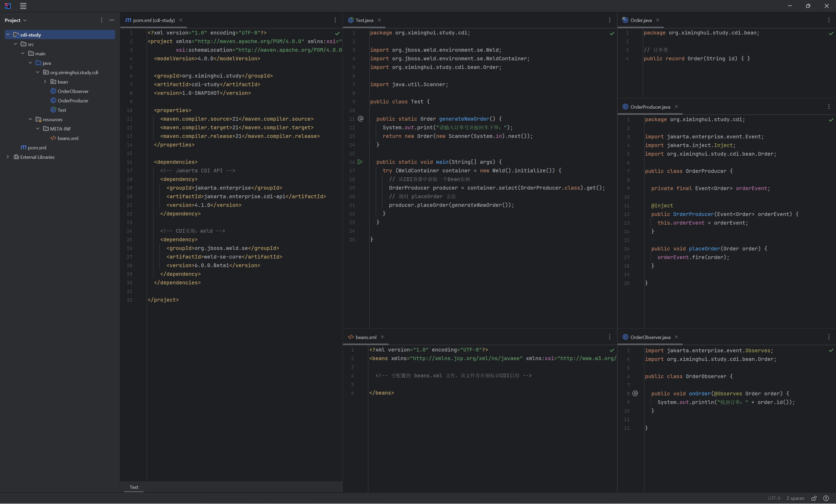Close the beans.xml tab
Screen dimensions: 836x504
click(382, 337)
